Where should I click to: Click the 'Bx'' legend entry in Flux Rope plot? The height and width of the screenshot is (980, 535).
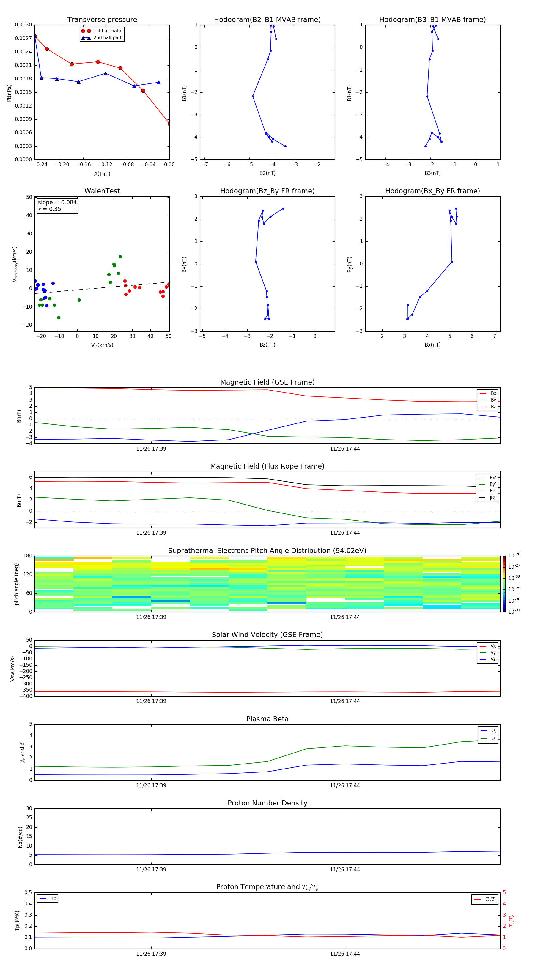coord(487,478)
